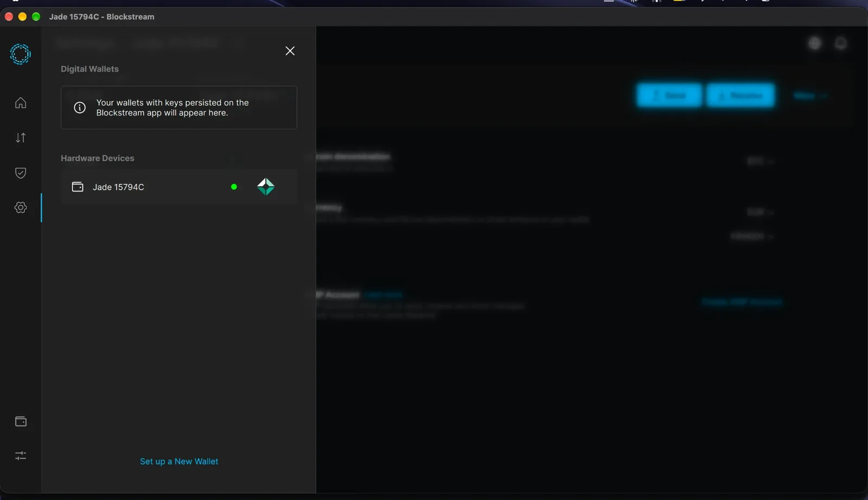This screenshot has height=500, width=868.
Task: Click the blurred Send button
Action: [669, 95]
